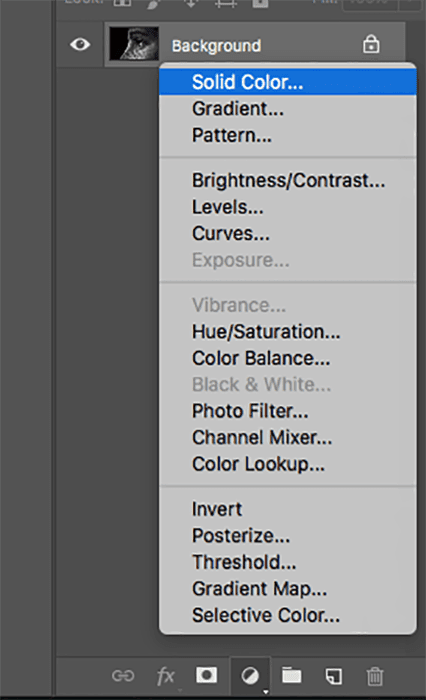Create a new group with folder icon

pyautogui.click(x=291, y=675)
